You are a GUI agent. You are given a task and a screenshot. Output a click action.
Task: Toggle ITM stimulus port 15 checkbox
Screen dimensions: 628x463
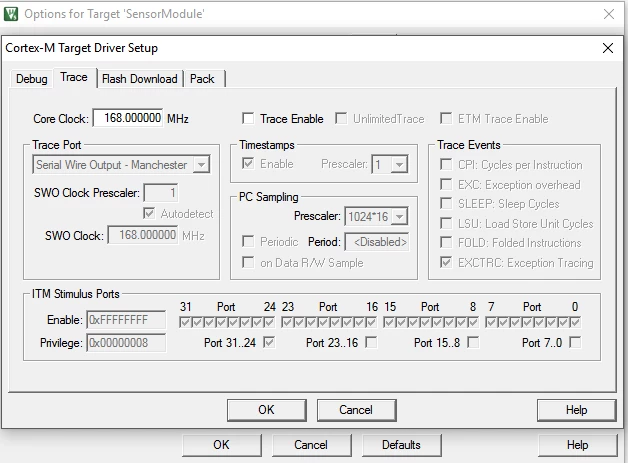389,322
